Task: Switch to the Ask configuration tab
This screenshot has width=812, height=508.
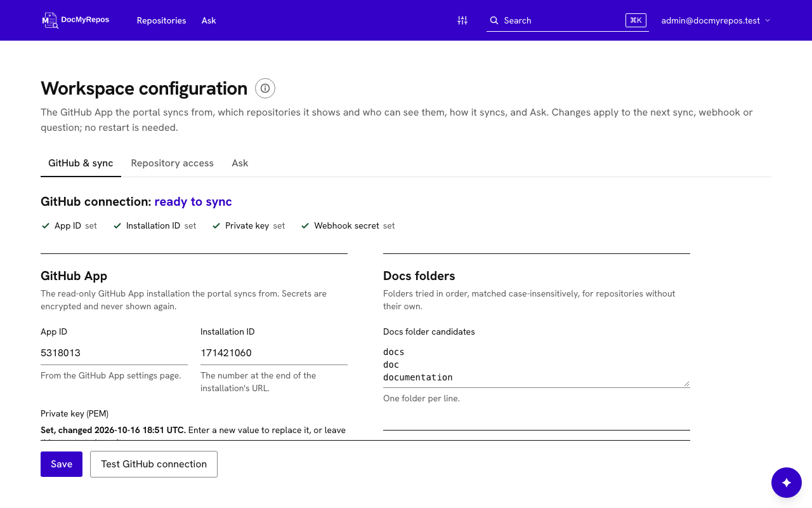Action: point(240,163)
